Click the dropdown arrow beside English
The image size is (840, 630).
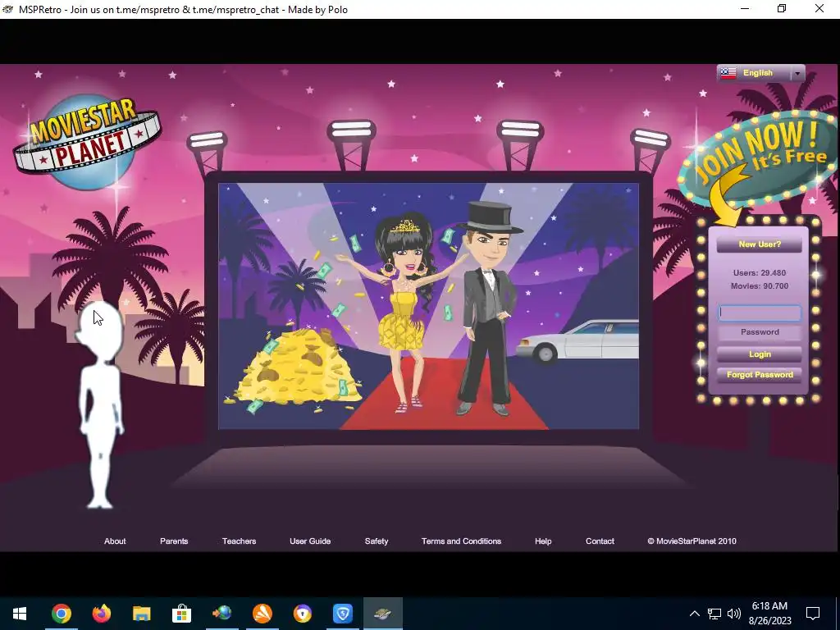pyautogui.click(x=797, y=73)
